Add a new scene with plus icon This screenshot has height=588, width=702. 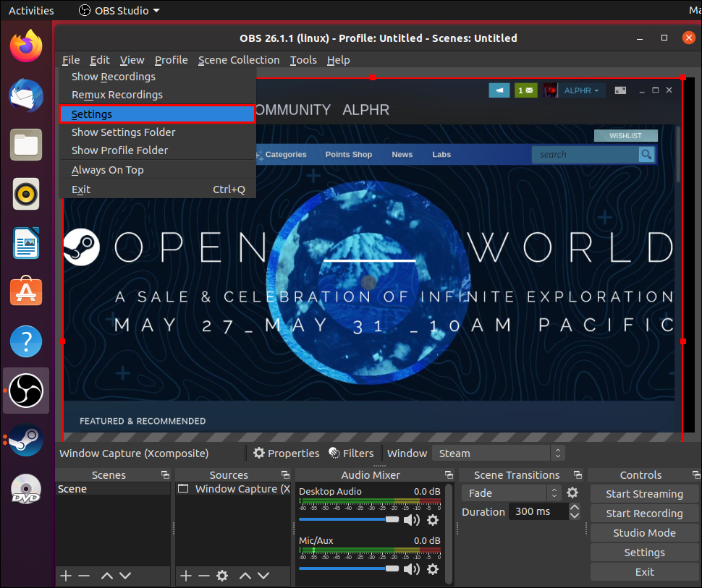66,576
